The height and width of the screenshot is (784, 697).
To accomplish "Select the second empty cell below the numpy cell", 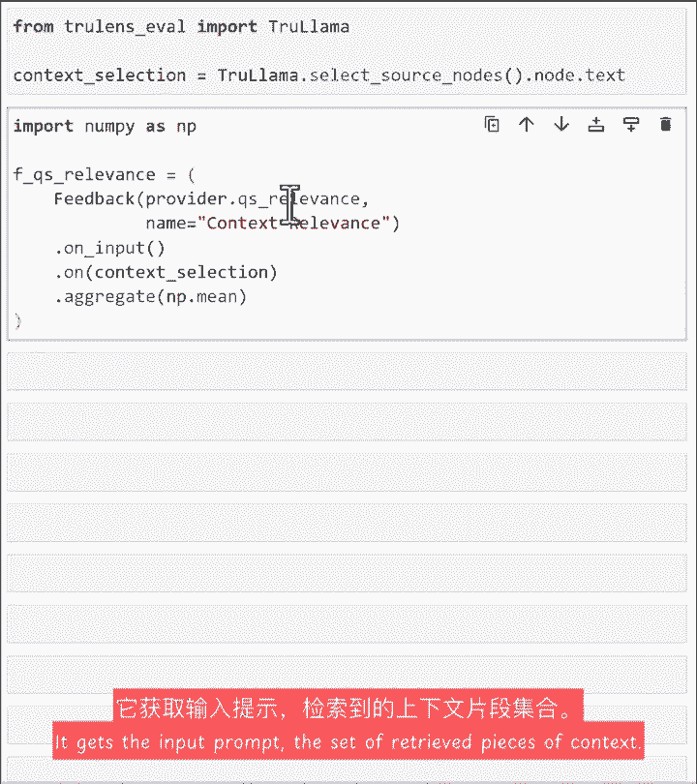I will tap(347, 422).
